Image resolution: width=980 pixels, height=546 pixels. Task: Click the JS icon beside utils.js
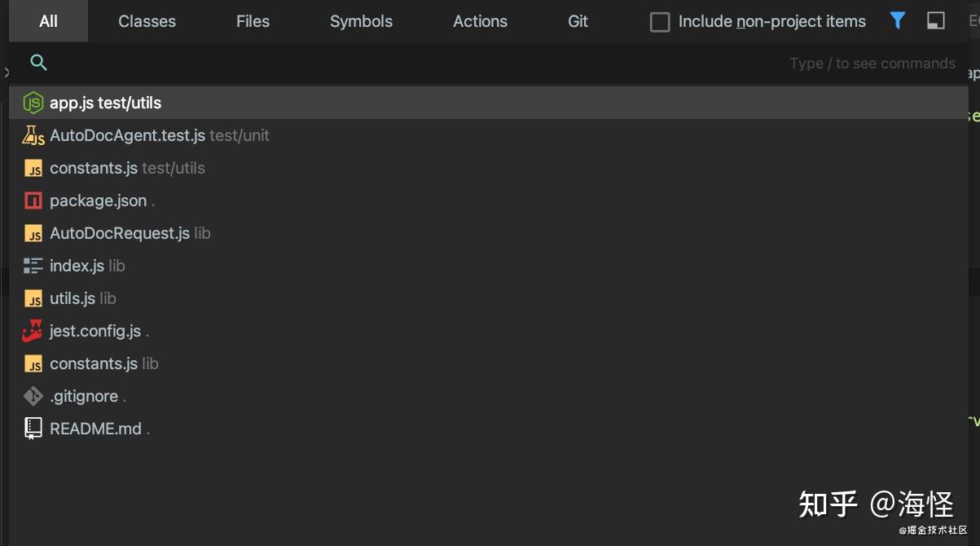[x=33, y=298]
